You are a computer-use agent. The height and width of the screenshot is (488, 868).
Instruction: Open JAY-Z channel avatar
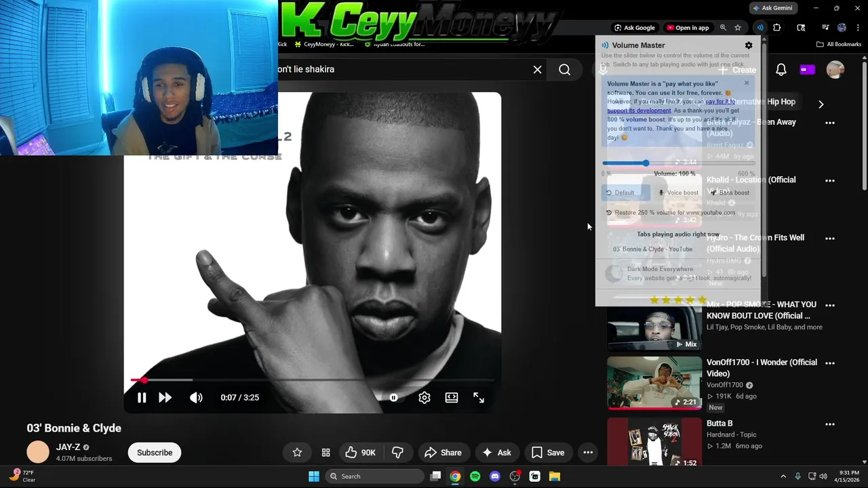point(38,452)
